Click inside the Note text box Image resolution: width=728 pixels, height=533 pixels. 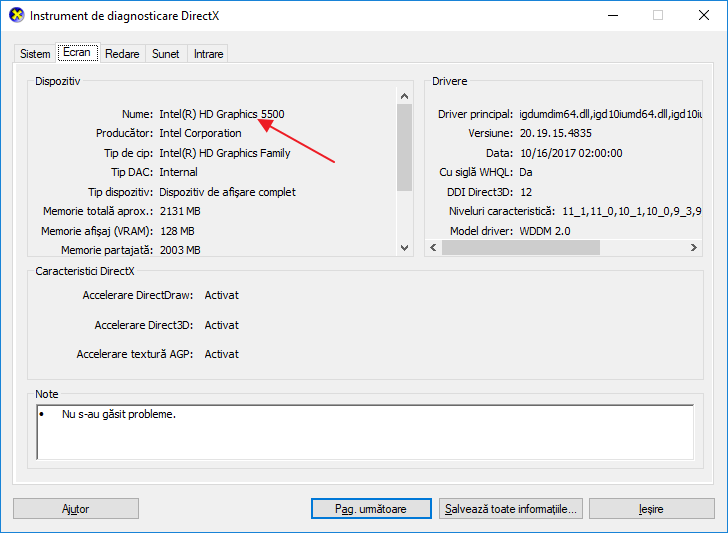(x=365, y=432)
